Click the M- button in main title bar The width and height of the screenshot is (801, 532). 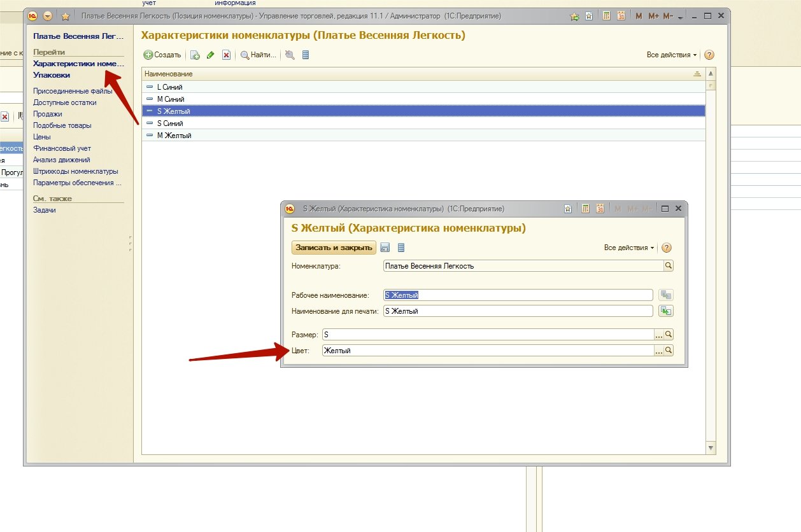pos(668,17)
